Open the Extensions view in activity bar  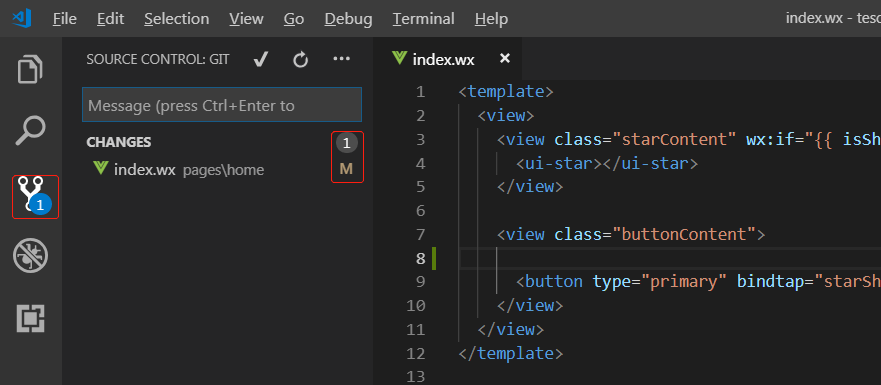click(x=30, y=319)
